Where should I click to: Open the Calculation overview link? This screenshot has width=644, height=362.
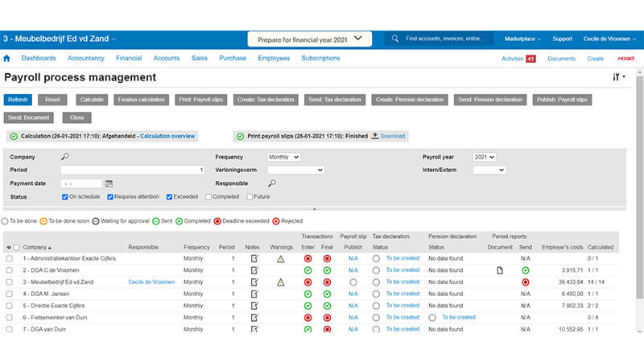tap(167, 136)
